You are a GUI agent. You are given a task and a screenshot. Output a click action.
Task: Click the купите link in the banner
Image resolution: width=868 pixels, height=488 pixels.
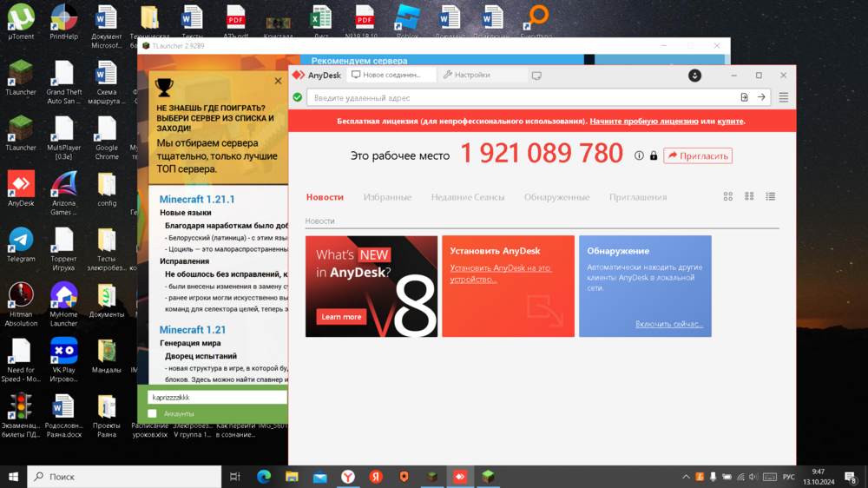tap(730, 122)
